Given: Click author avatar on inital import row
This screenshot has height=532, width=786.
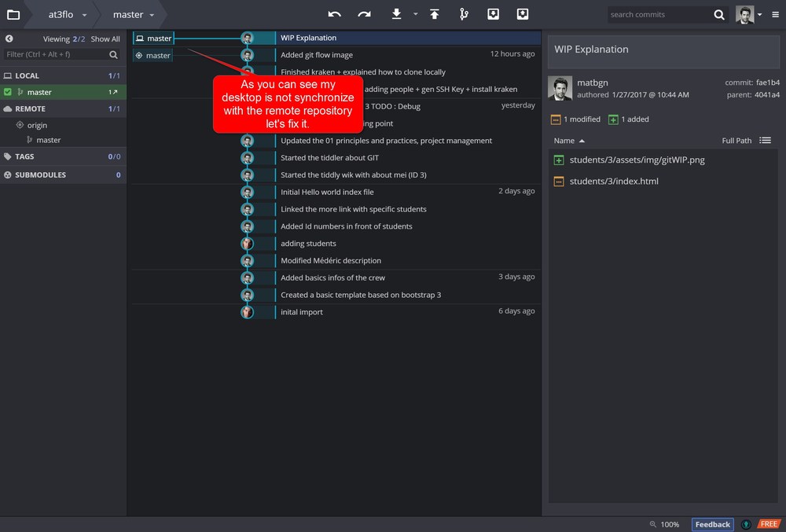Looking at the screenshot, I should [x=247, y=312].
